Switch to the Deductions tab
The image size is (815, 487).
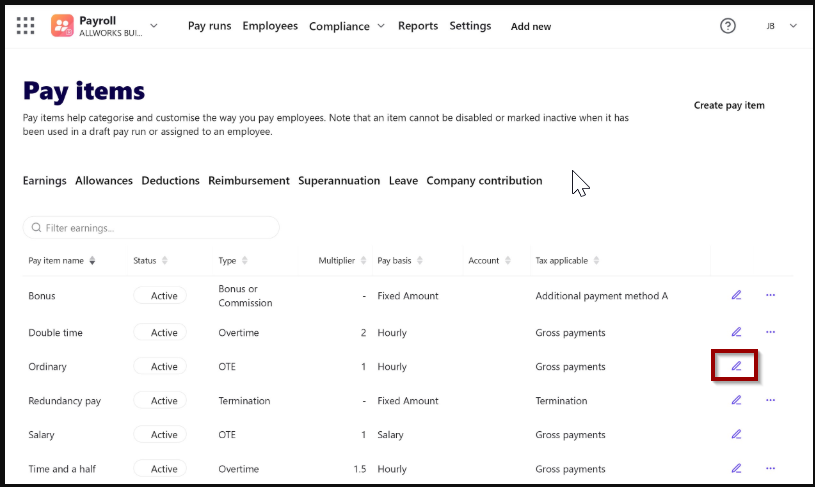(170, 180)
